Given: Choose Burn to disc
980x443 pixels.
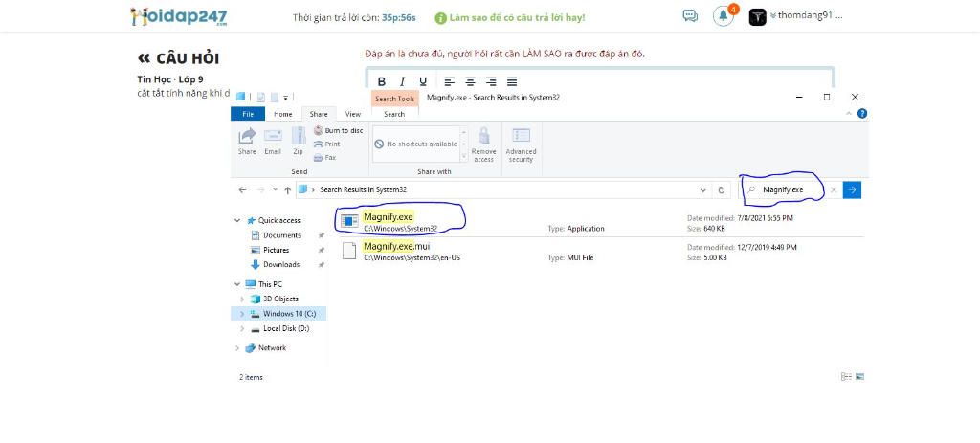Looking at the screenshot, I should point(338,130).
